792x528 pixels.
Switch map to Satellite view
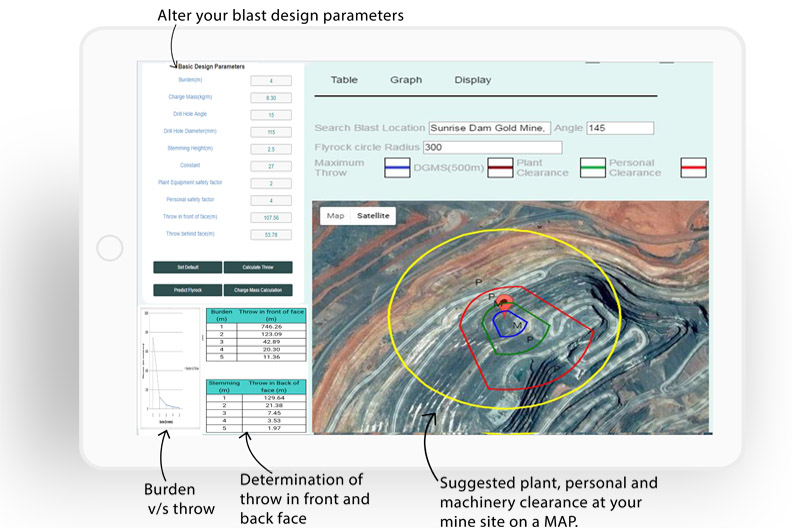tap(372, 215)
